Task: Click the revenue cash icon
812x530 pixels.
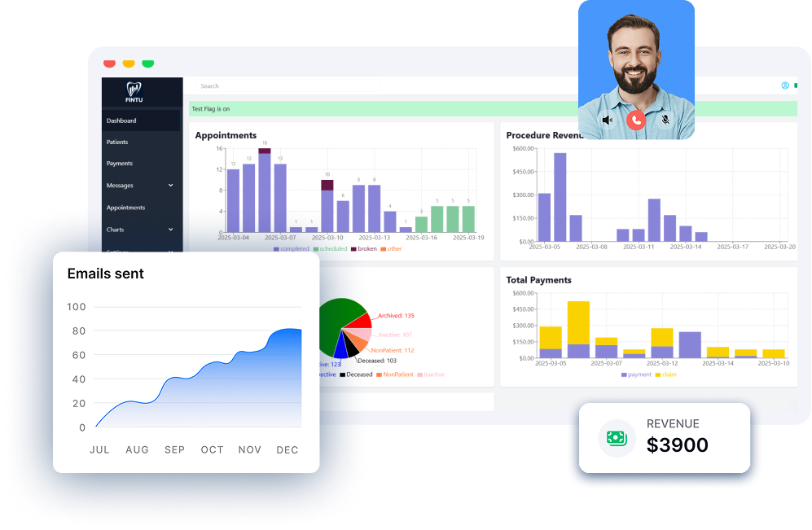Action: click(x=617, y=438)
